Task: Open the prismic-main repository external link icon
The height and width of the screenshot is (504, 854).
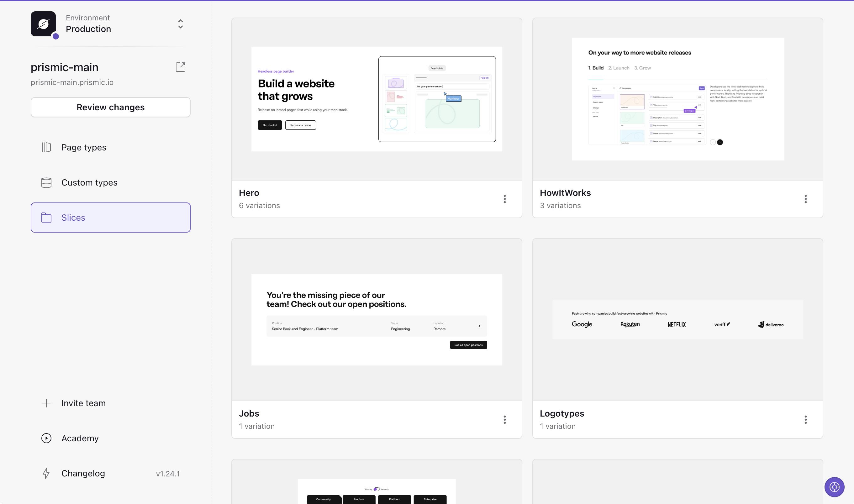Action: point(180,67)
